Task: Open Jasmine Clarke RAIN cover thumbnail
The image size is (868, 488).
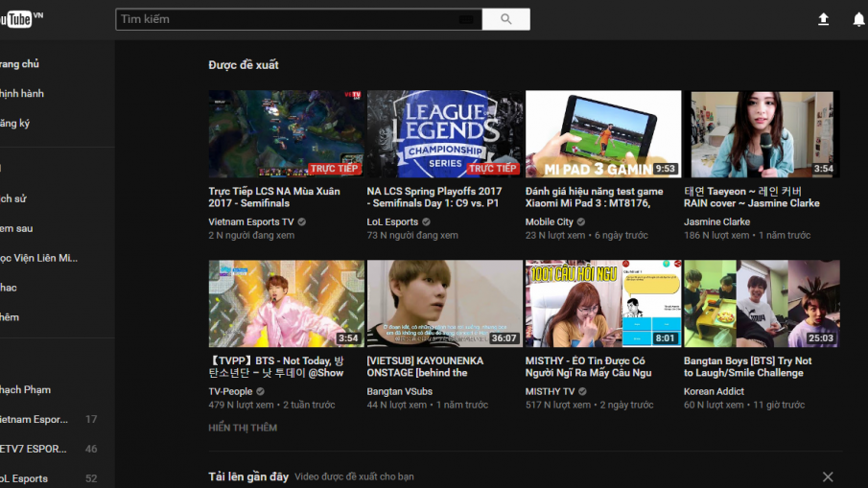Action: point(762,134)
